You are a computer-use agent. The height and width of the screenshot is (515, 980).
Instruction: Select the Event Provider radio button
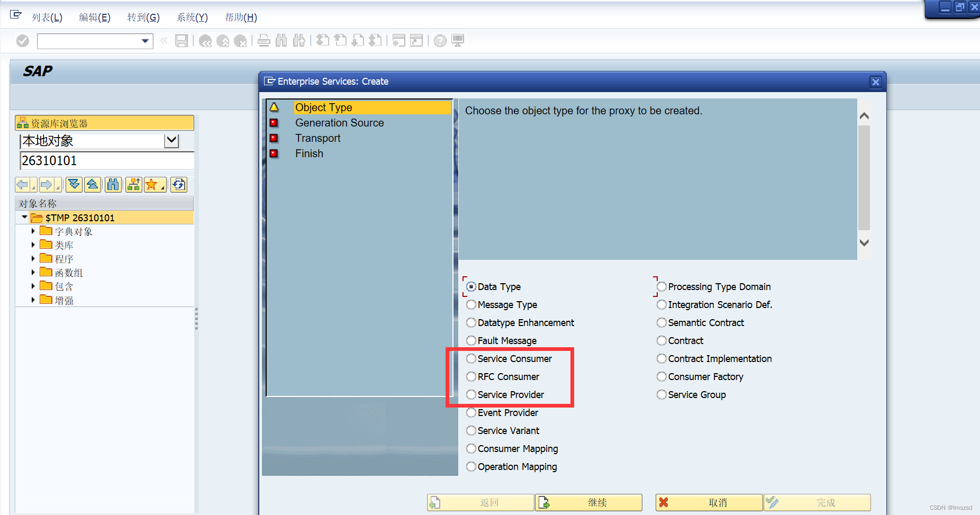[471, 413]
